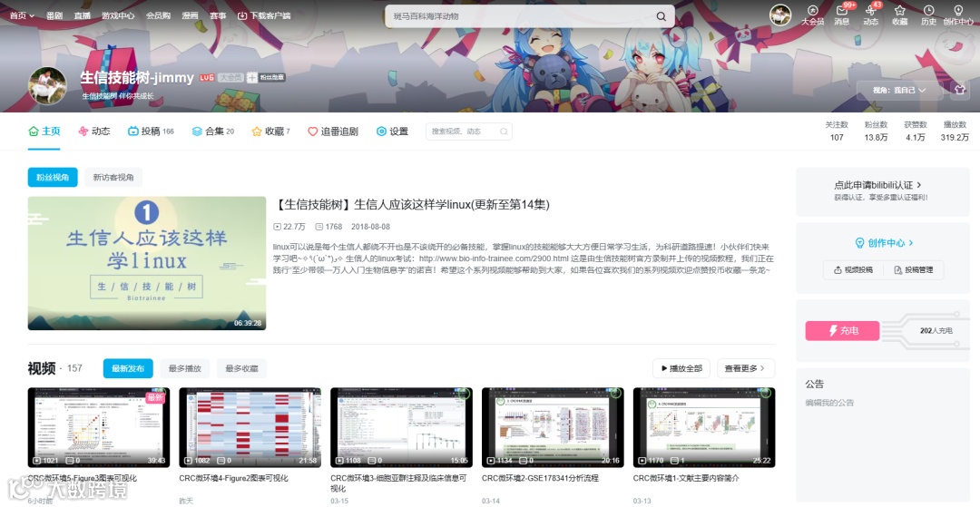Click the LV6 level badge

coord(207,77)
